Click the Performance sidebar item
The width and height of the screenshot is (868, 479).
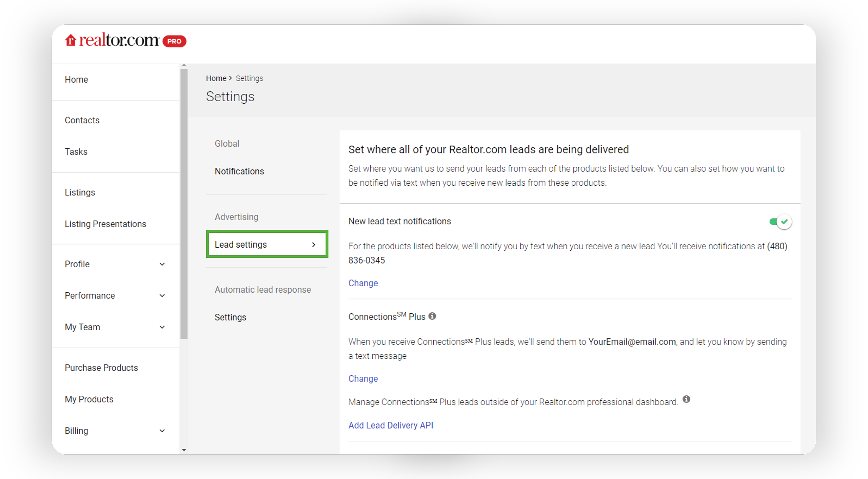click(x=90, y=296)
